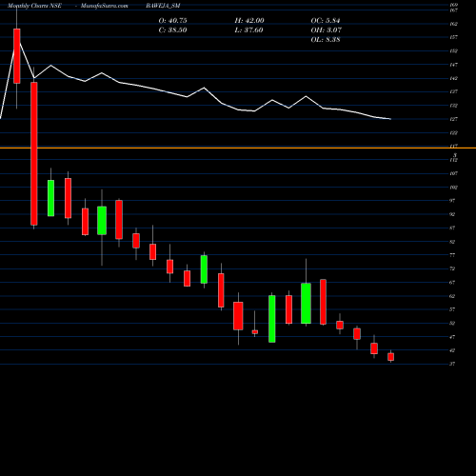Select the high value 'H: 42.00'
476x476 pixels.
pyautogui.click(x=249, y=21)
